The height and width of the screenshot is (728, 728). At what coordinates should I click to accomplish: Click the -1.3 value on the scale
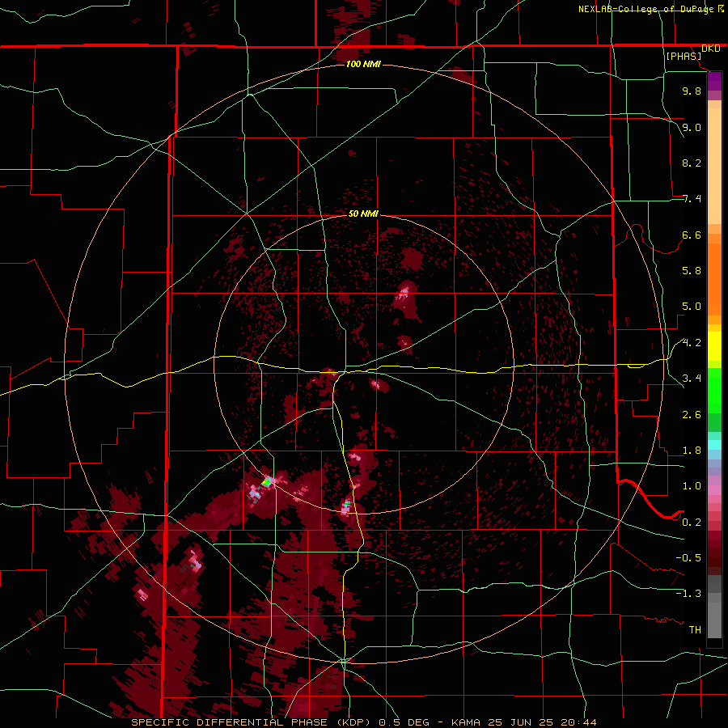tap(688, 594)
